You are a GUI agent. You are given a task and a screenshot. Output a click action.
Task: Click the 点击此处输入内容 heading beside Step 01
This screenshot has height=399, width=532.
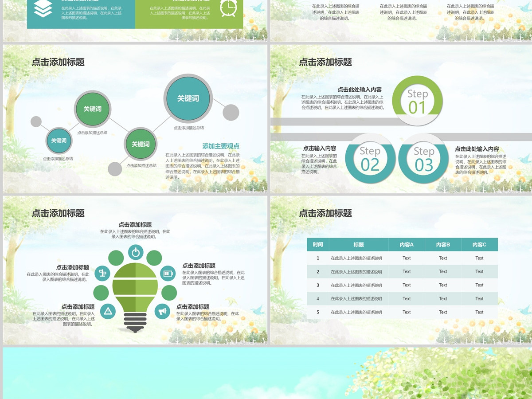click(360, 90)
